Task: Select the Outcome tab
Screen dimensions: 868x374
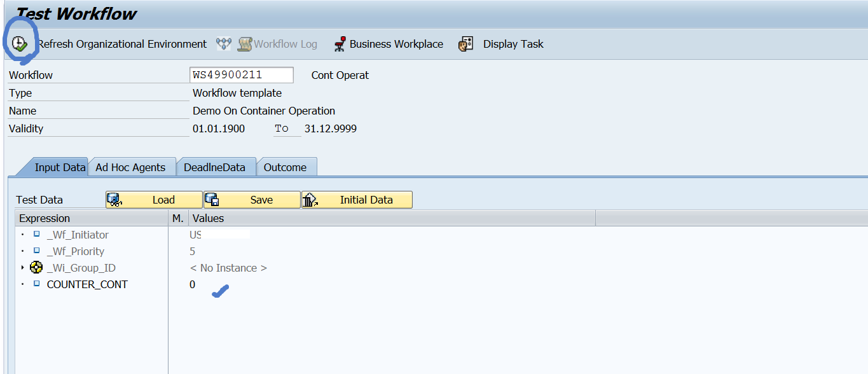Action: pyautogui.click(x=285, y=167)
